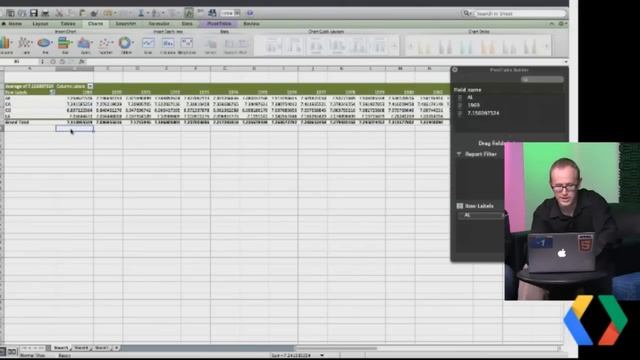Add a new sheet with the plus tab

(116, 348)
